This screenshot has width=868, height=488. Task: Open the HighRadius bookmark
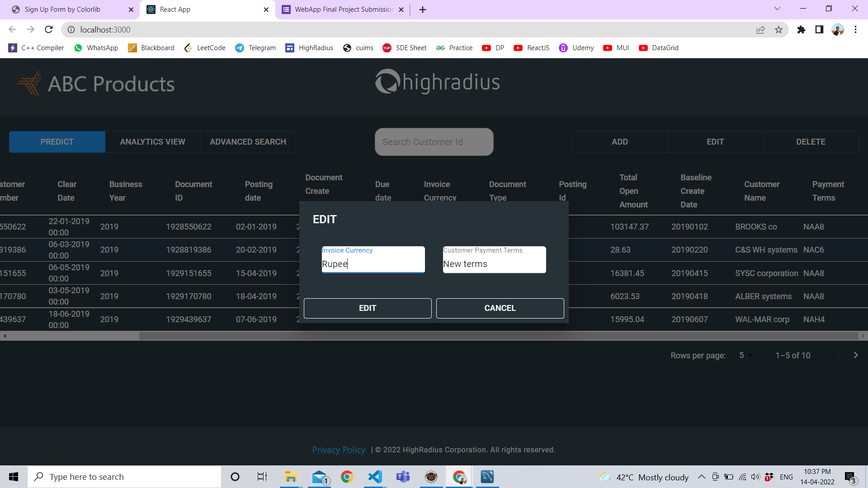tap(309, 48)
